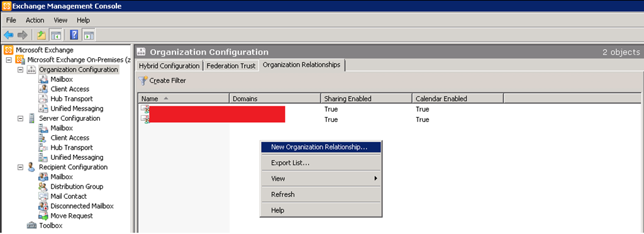Click the Toolbox icon in the tree
The width and height of the screenshot is (644, 234).
click(31, 225)
